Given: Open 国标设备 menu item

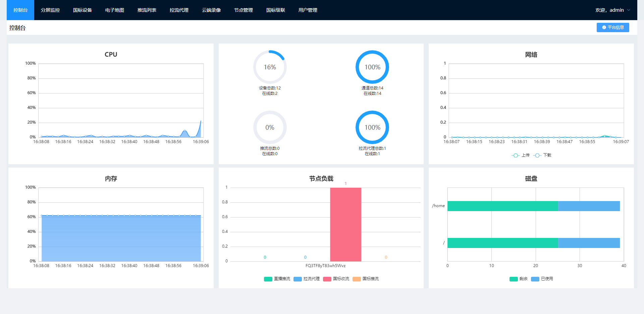Looking at the screenshot, I should pyautogui.click(x=83, y=10).
